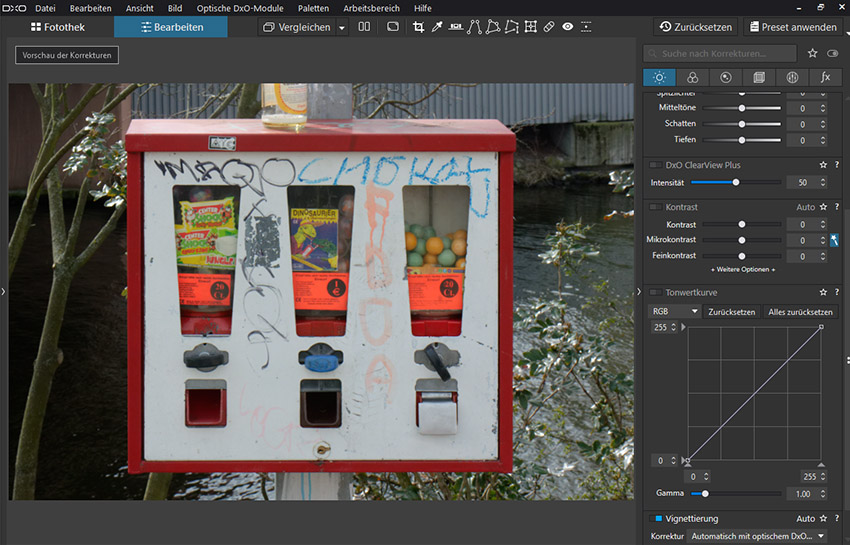Select the repair eraser tool
The height and width of the screenshot is (545, 850).
pyautogui.click(x=549, y=27)
